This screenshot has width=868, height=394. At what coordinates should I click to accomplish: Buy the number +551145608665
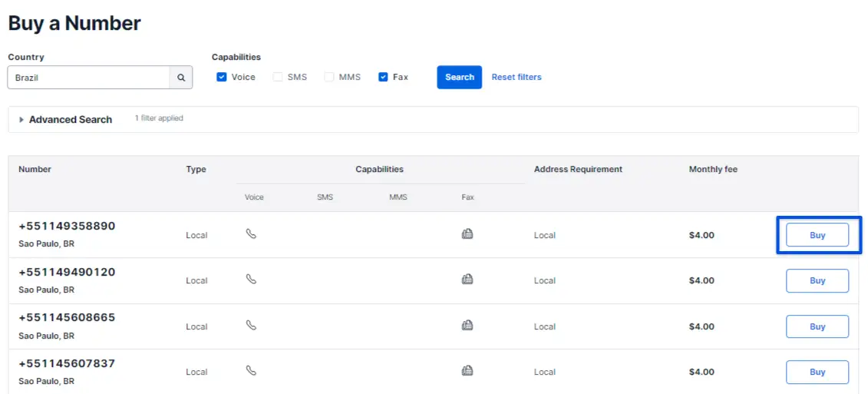point(817,326)
